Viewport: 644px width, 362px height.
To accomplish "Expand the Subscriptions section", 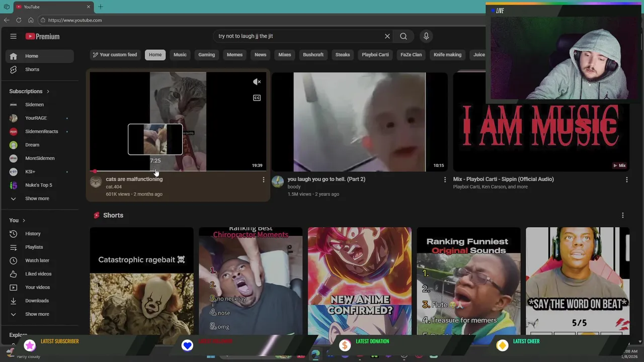I will pyautogui.click(x=29, y=92).
